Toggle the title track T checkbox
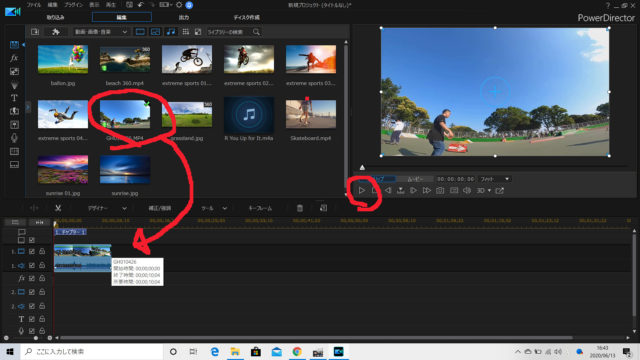 (x=32, y=319)
